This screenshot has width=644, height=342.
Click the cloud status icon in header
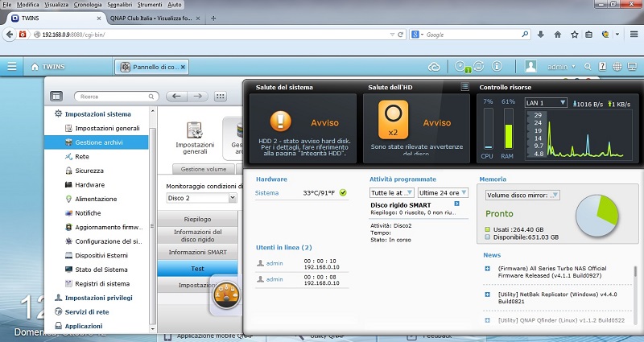click(434, 67)
